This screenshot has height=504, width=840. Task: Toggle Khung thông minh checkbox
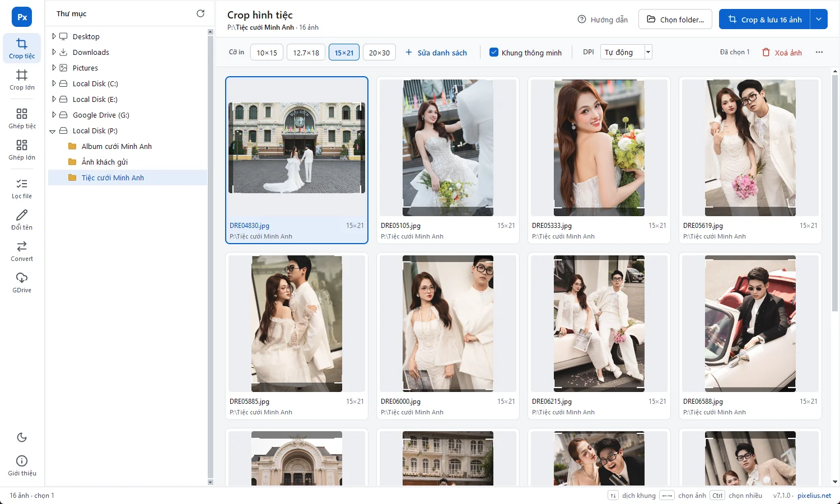pyautogui.click(x=494, y=52)
